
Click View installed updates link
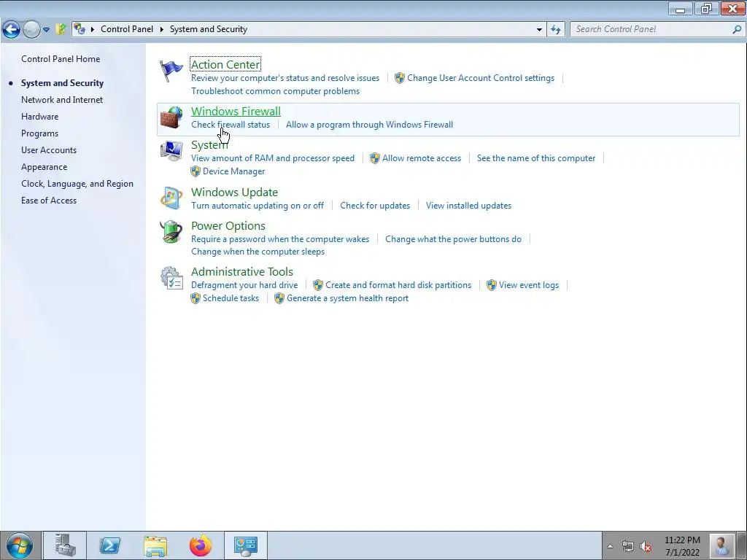click(x=469, y=206)
